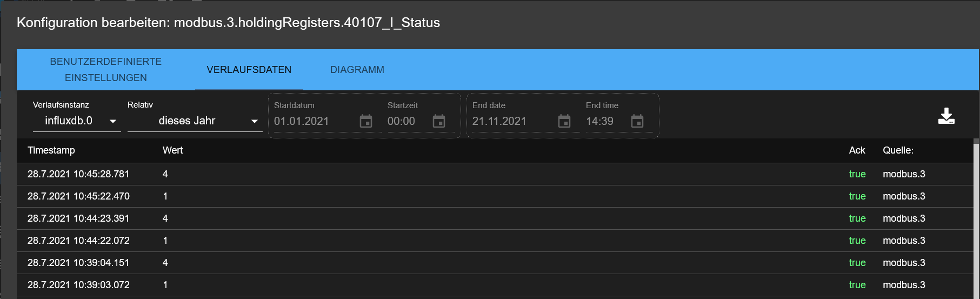Screen dimensions: 980x299
Task: Open time picker for Startzeit
Action: pyautogui.click(x=439, y=121)
